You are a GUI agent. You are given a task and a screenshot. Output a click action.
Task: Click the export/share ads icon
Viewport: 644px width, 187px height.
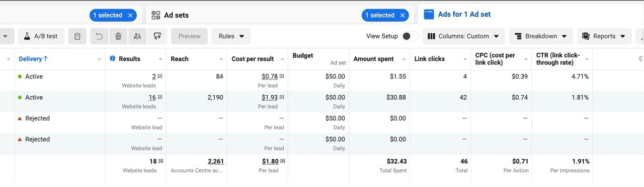tap(157, 36)
